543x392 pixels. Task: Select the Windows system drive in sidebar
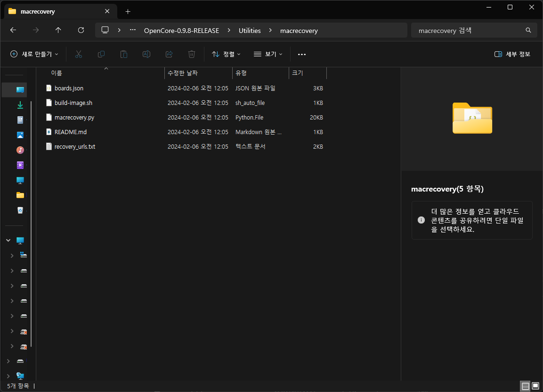tap(23, 256)
